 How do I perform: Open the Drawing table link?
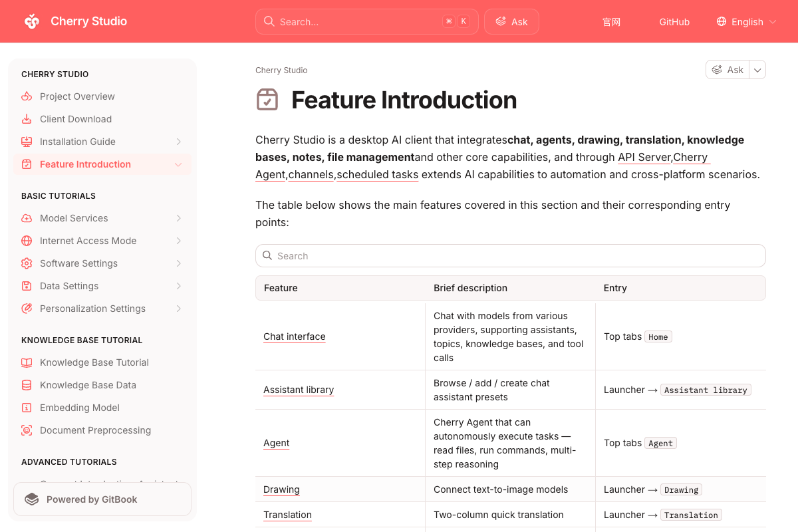pyautogui.click(x=281, y=489)
